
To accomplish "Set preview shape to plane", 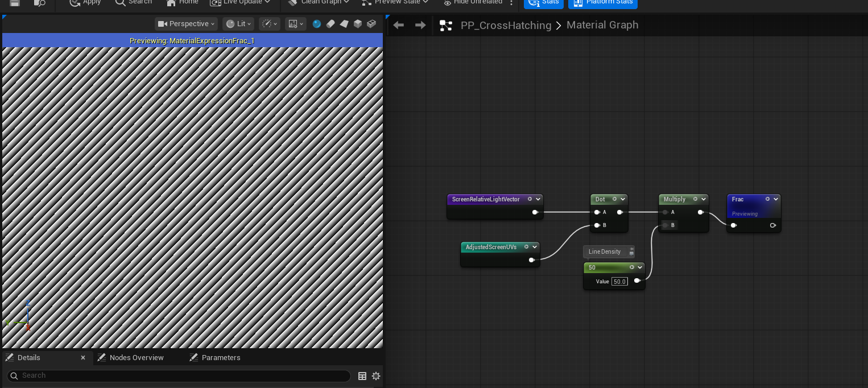I will coord(344,24).
